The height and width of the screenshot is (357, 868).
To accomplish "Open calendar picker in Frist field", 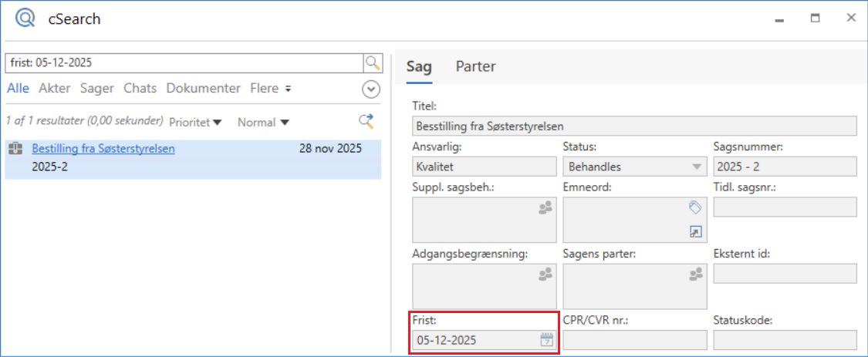I will (546, 340).
